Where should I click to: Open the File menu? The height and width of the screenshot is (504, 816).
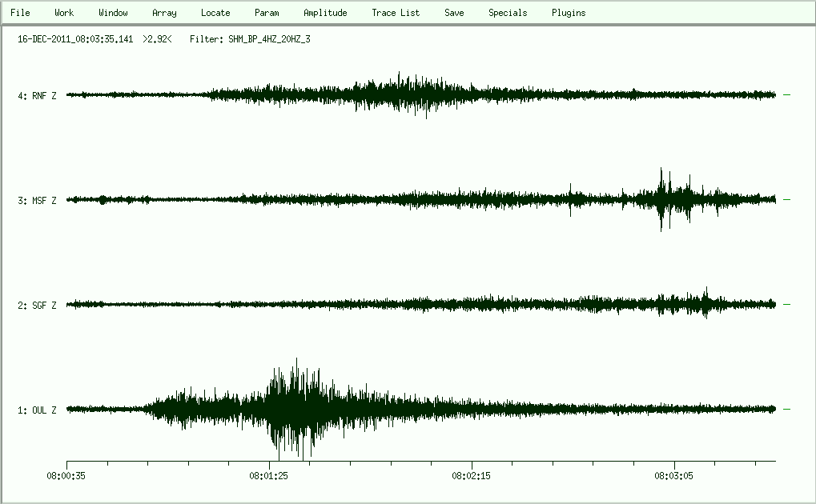tap(20, 13)
